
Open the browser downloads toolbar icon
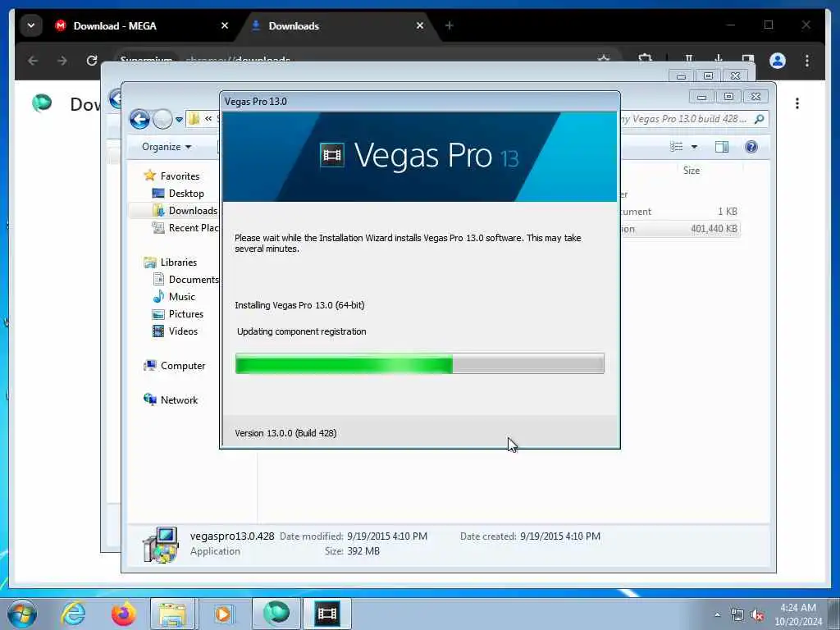719,59
